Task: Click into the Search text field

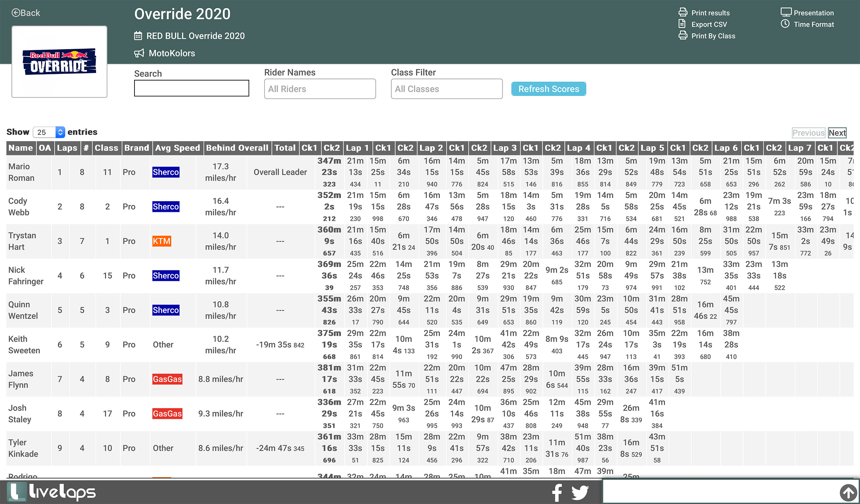Action: 191,88
